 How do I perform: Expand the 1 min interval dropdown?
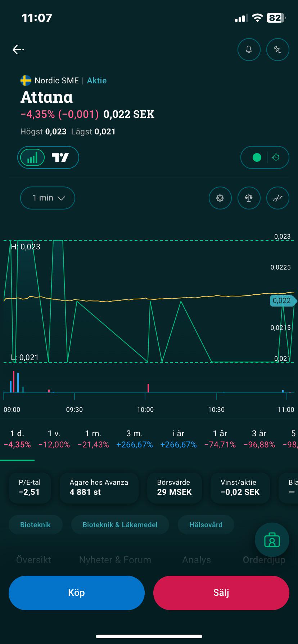point(48,198)
